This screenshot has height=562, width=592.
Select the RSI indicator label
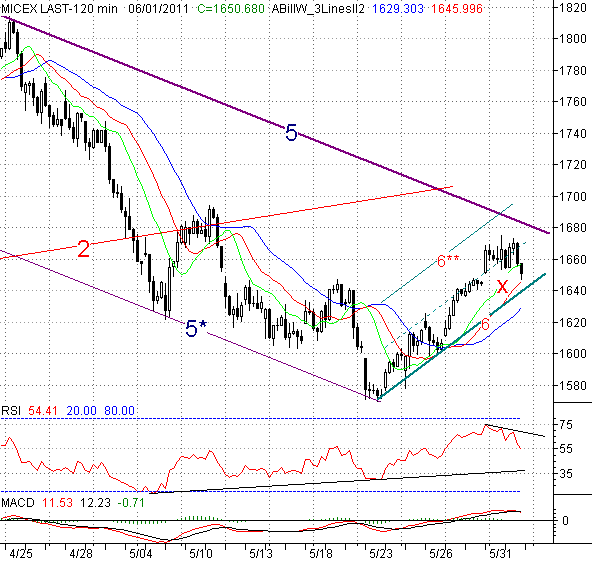pos(11,410)
